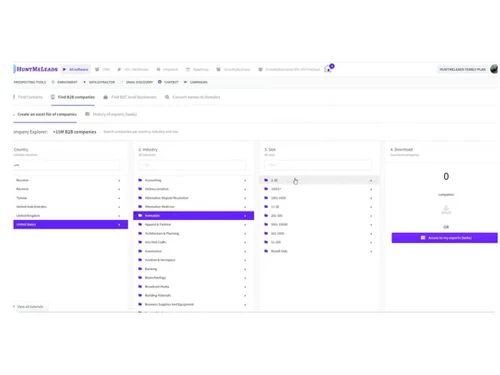Select United Kingdom country
500x375 pixels.
click(70, 216)
